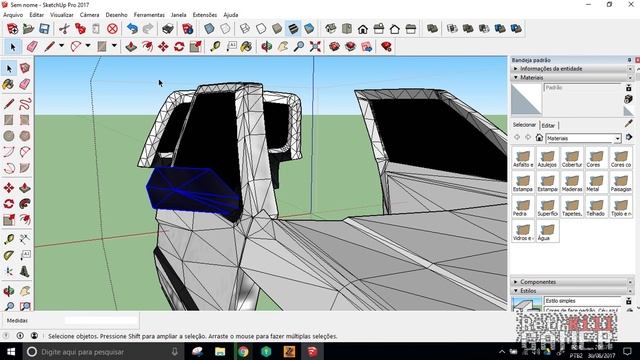
Task: Collapse the Estilos panel
Action: 573,291
